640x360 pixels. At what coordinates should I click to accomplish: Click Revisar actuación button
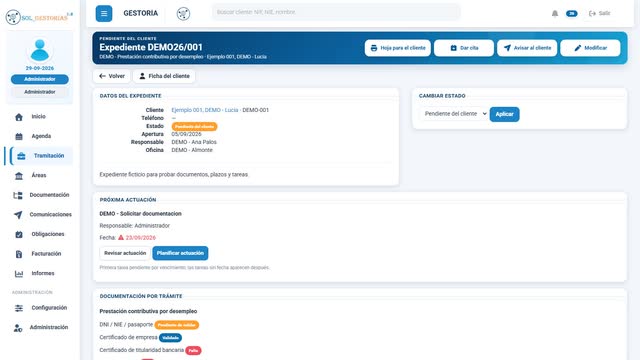(x=125, y=253)
